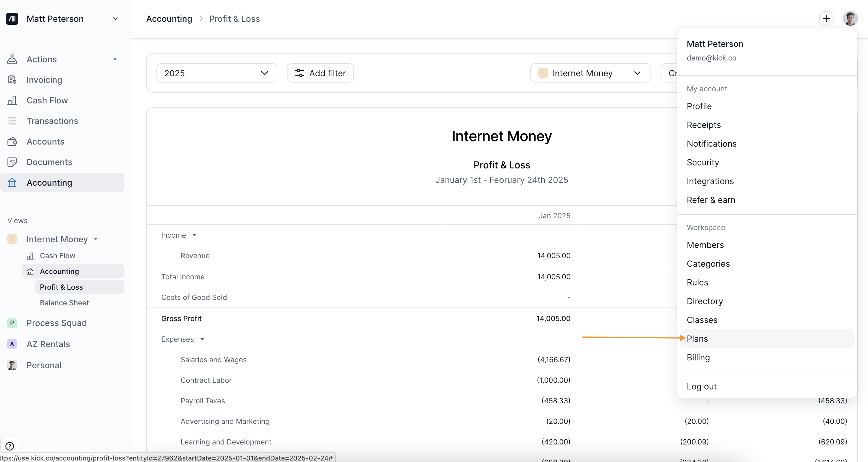The width and height of the screenshot is (868, 462).
Task: Open Balance Sheet in the views tree
Action: pyautogui.click(x=64, y=302)
